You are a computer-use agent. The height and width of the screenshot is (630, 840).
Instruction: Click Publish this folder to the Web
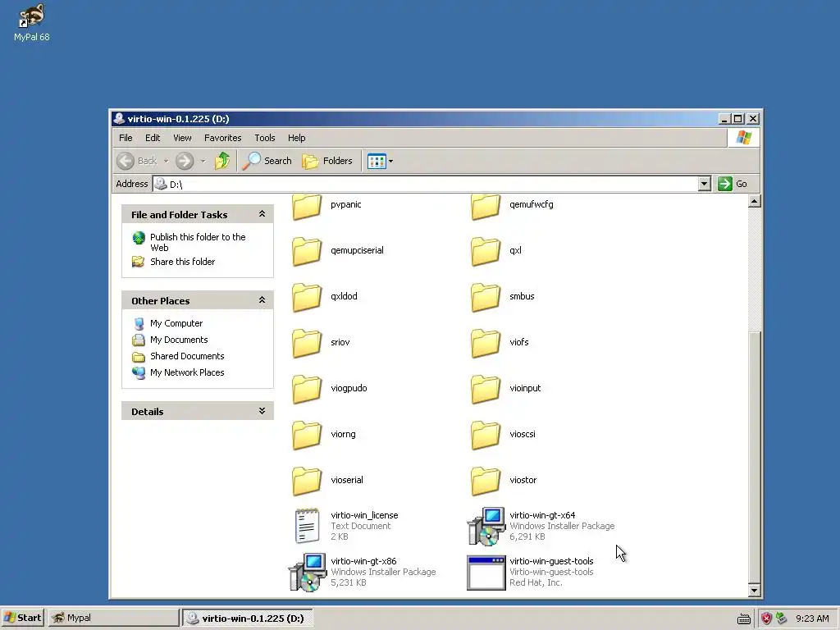tap(198, 242)
